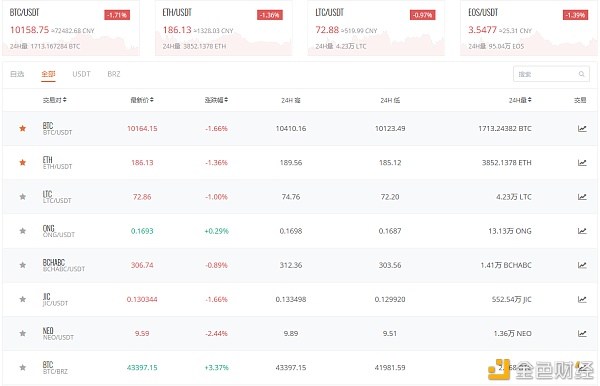This screenshot has height=386, width=600.
Task: Switch to the BRZ market tab
Action: pyautogui.click(x=114, y=74)
